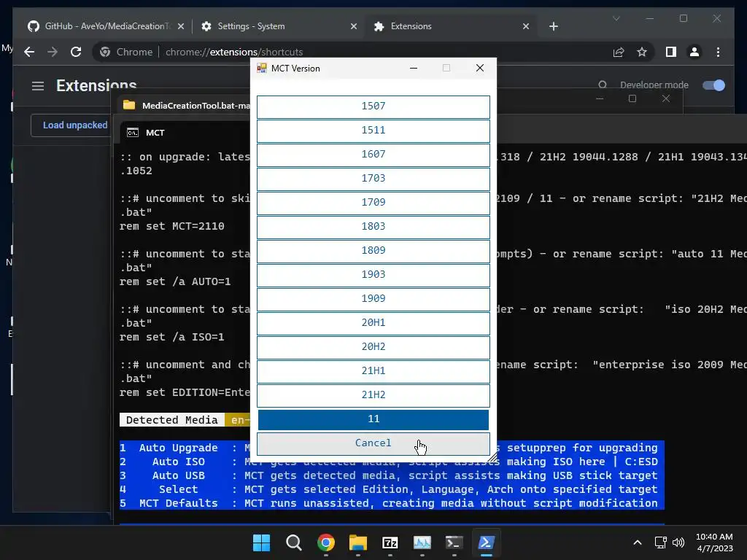
Task: Open network status tray icon
Action: tap(661, 542)
